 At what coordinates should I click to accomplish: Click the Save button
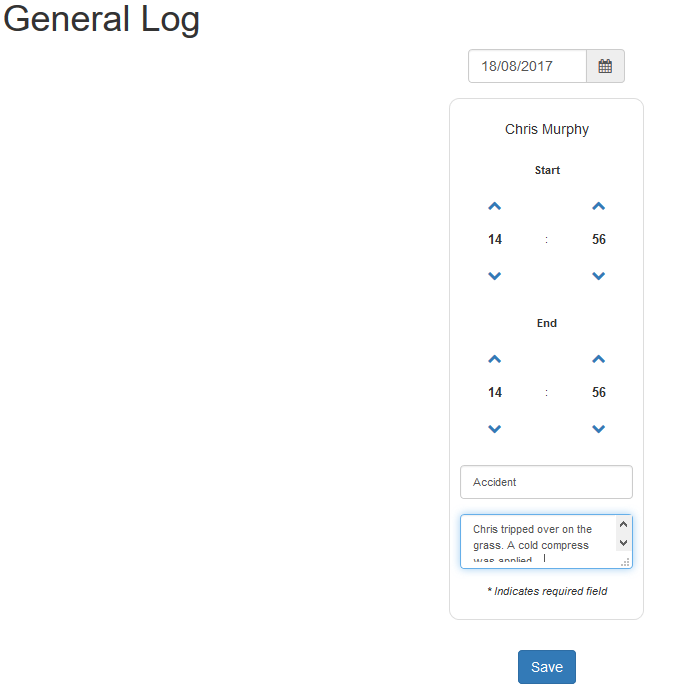pyautogui.click(x=547, y=667)
